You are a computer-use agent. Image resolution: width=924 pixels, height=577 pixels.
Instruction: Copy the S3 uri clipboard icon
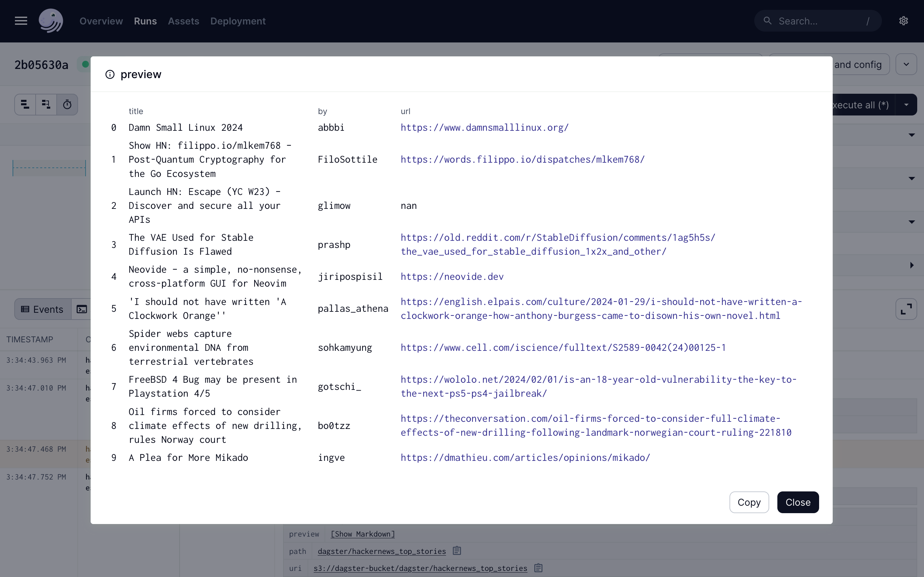(x=538, y=568)
